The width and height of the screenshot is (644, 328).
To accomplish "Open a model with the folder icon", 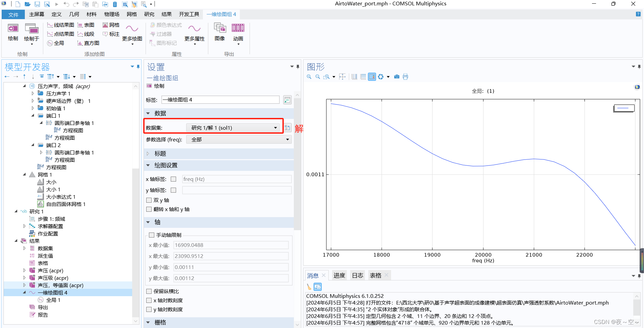I will click(28, 4).
